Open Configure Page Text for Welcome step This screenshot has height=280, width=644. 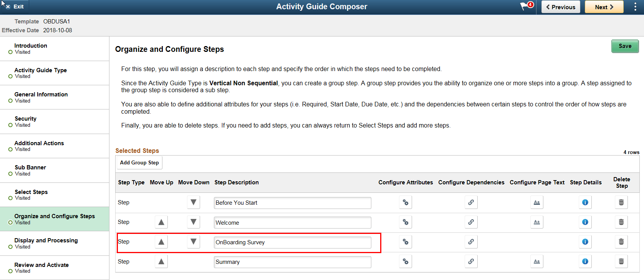coord(536,222)
